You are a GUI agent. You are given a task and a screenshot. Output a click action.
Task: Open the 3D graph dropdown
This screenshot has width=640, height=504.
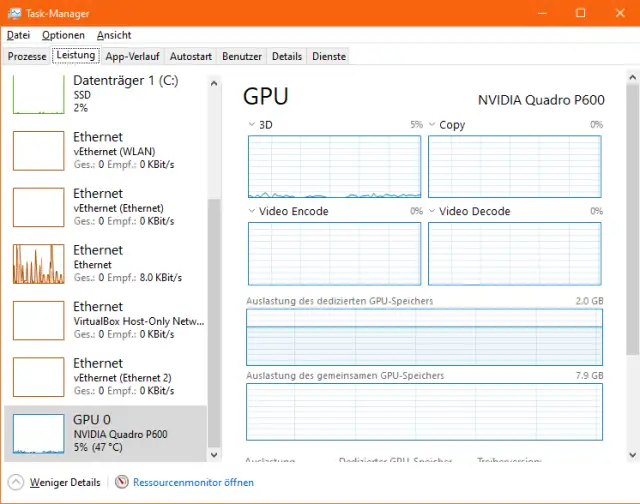point(252,125)
